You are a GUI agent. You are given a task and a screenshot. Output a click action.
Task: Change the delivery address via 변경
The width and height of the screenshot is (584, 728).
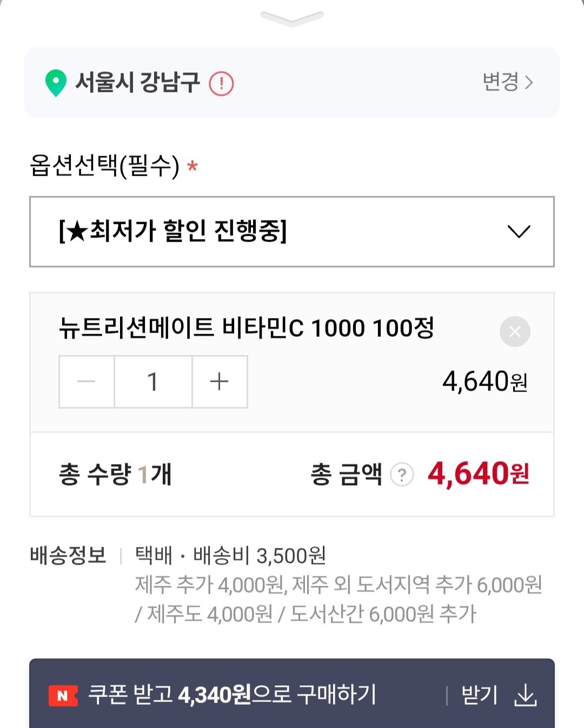[508, 82]
